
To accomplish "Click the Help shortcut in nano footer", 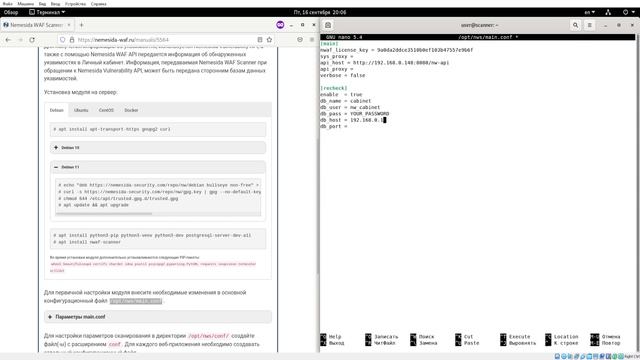I will (331, 337).
